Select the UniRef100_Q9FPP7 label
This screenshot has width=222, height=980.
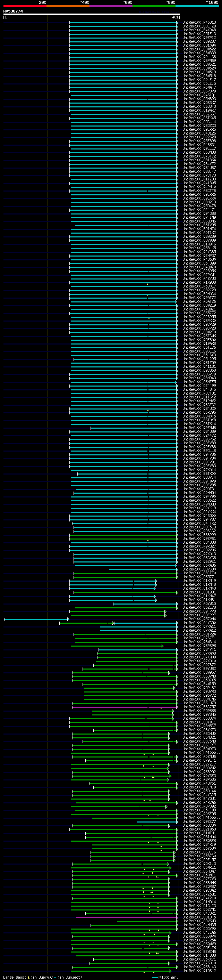199,615
